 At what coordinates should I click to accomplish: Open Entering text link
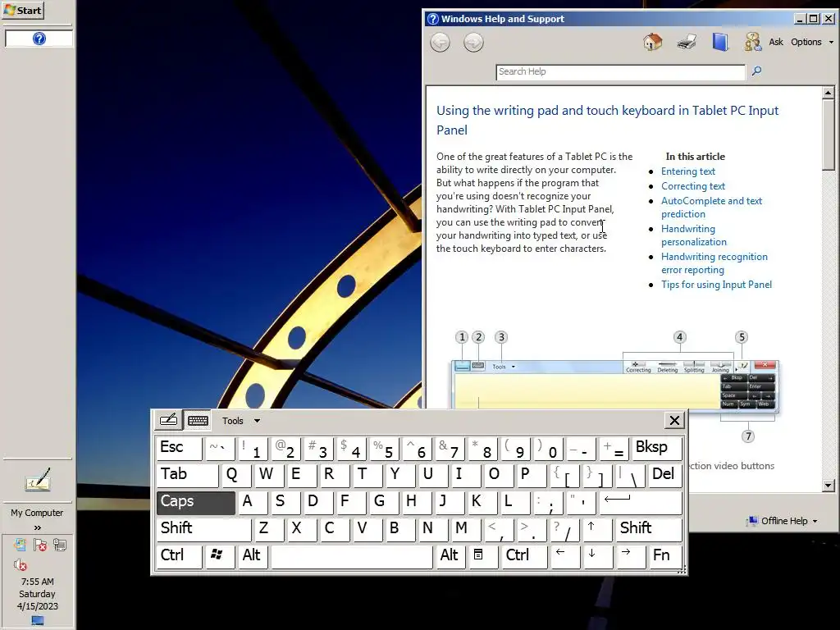[x=688, y=171]
